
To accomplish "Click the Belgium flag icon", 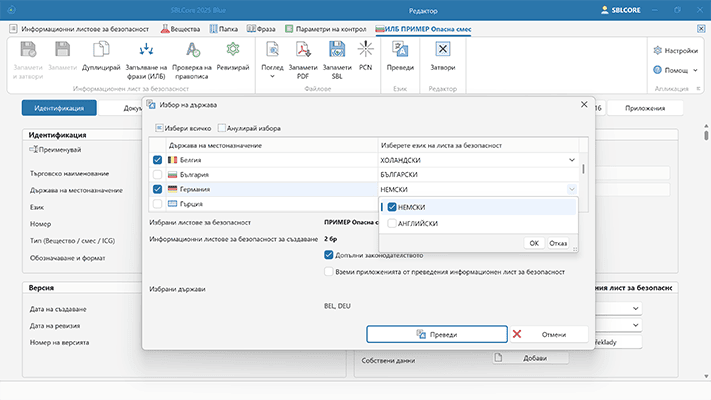I will coord(172,160).
